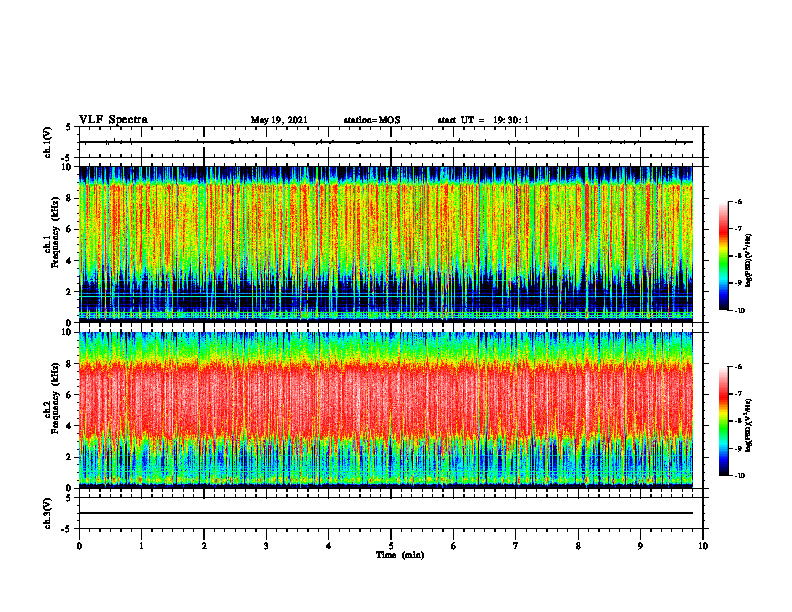This screenshot has height=612, width=792.
Task: Click the ch.1 PSD color scale bar
Action: coord(724,256)
